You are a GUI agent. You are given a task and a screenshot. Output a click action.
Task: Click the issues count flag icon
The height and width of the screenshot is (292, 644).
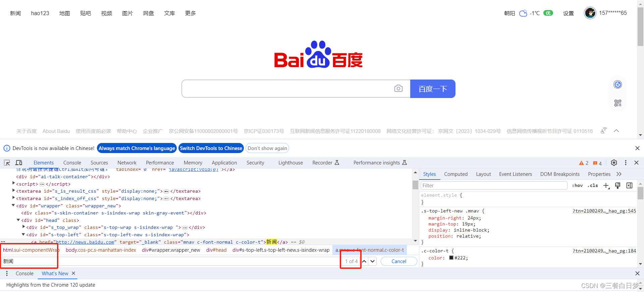[x=595, y=163]
